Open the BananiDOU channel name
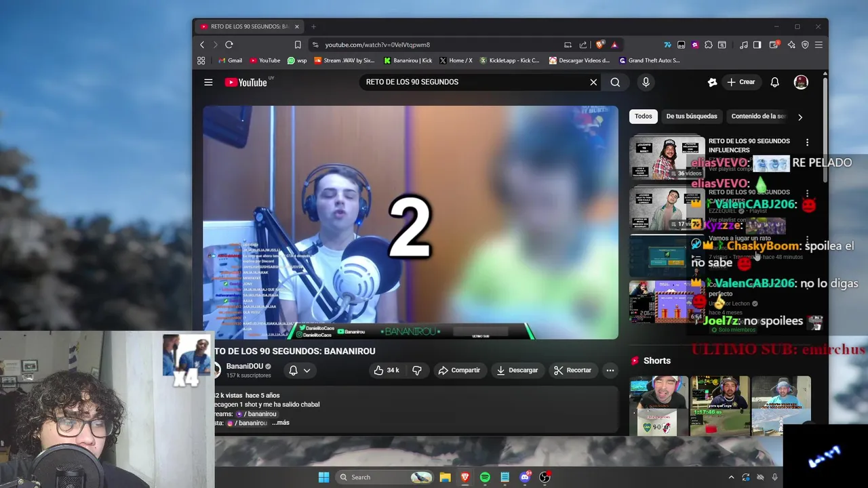The width and height of the screenshot is (868, 488). 244,366
